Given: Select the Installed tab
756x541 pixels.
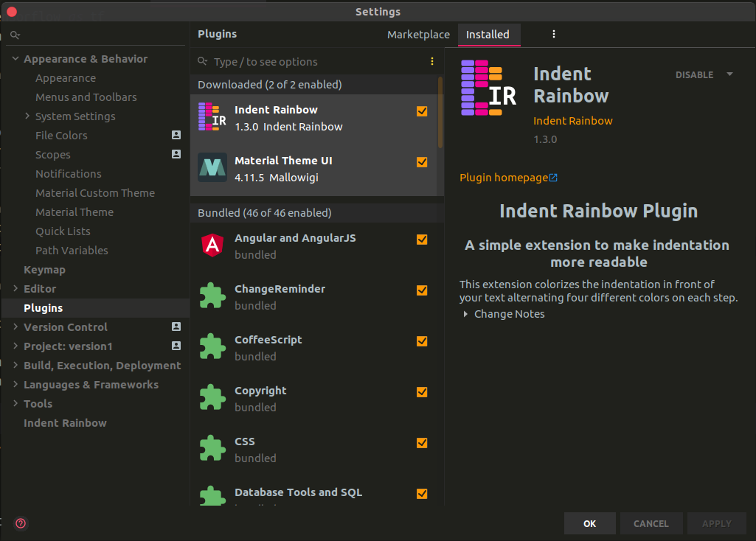Looking at the screenshot, I should point(488,35).
